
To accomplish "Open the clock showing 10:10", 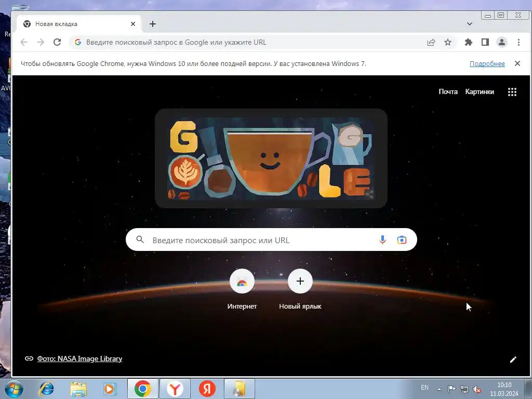I will coord(504,389).
